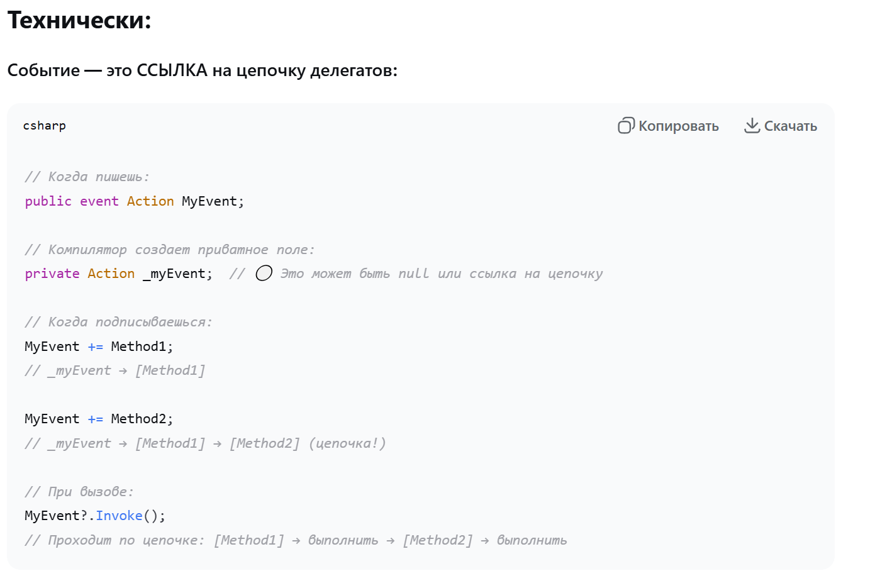The height and width of the screenshot is (588, 875).
Task: Click the download arrow icon
Action: [752, 126]
